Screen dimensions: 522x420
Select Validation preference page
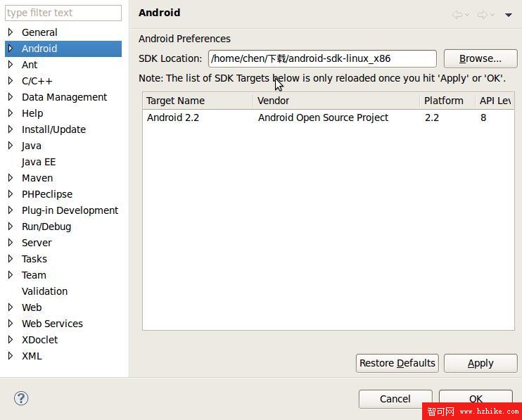click(x=44, y=291)
